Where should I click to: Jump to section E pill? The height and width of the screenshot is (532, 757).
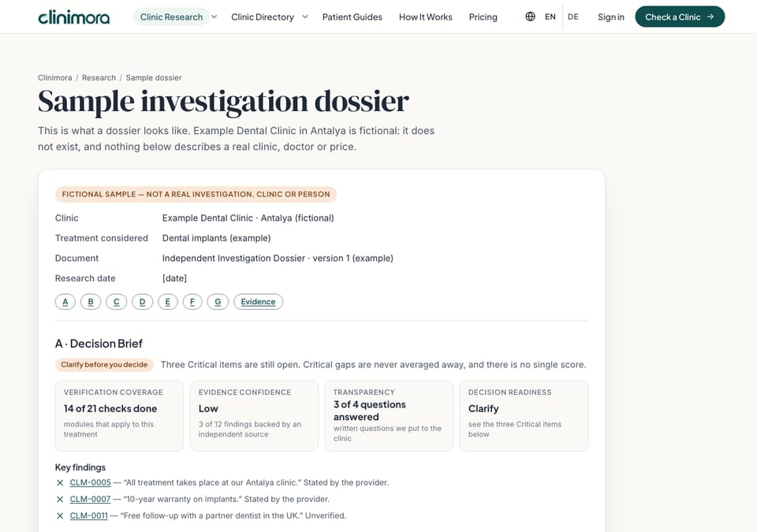click(167, 302)
